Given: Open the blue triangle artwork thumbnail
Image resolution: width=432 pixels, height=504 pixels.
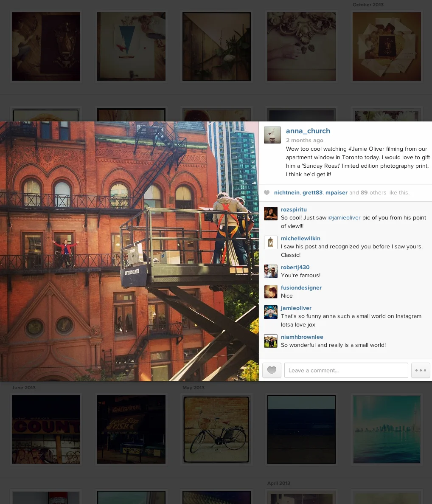Looking at the screenshot, I should (132, 47).
